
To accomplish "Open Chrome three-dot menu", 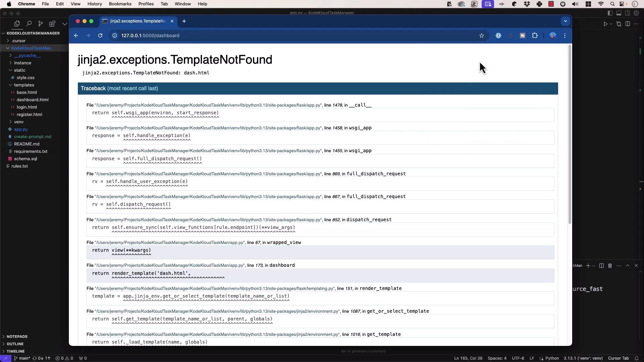I will pos(565,36).
